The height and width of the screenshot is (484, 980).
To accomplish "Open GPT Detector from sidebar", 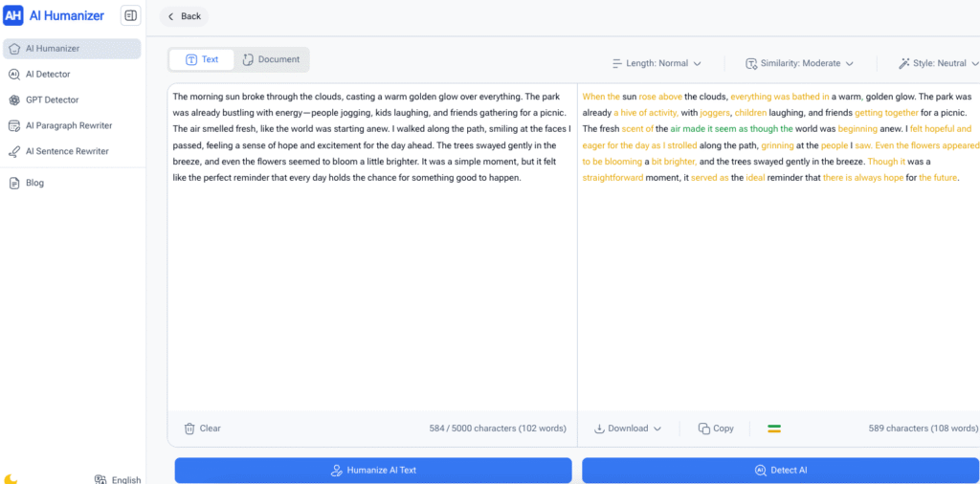I will click(52, 99).
